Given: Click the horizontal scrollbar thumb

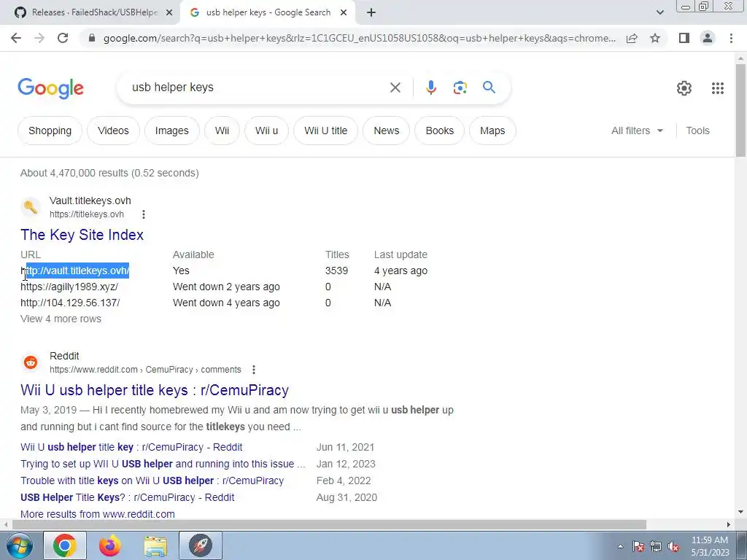Looking at the screenshot, I should 329,525.
